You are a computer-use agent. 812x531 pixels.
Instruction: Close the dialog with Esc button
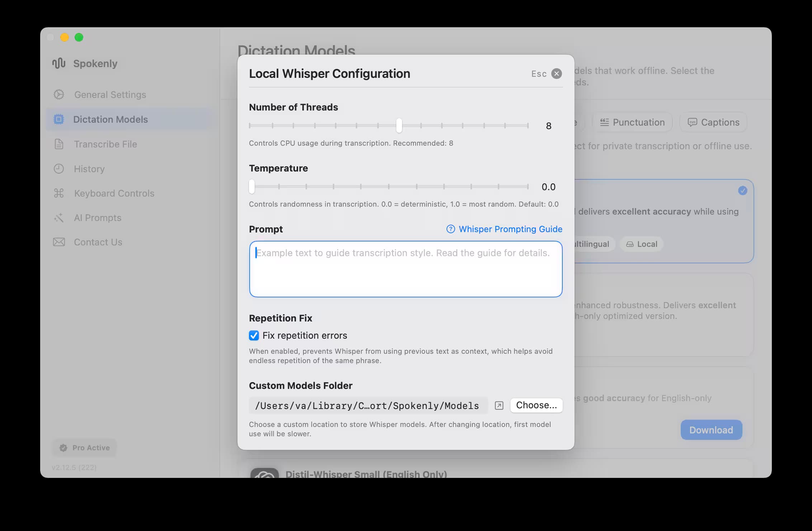556,74
